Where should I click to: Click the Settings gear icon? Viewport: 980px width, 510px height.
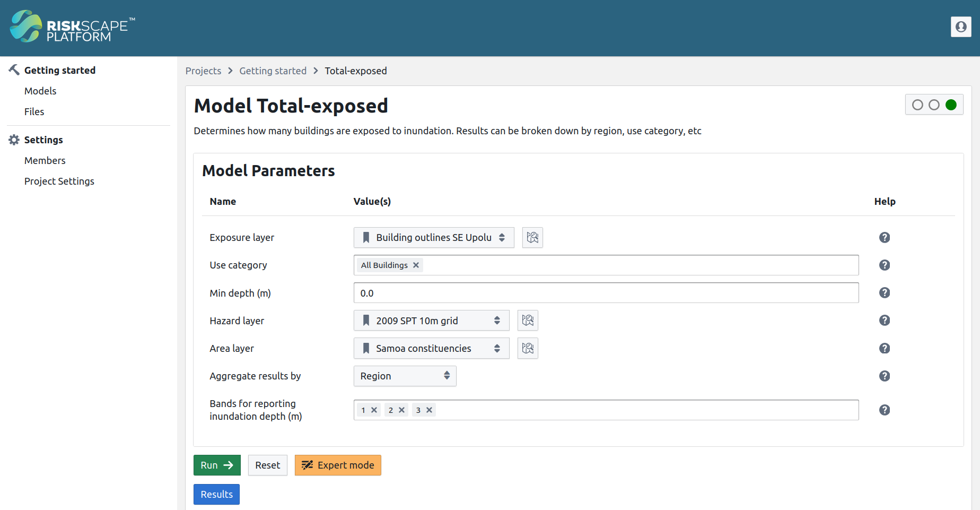click(x=14, y=140)
